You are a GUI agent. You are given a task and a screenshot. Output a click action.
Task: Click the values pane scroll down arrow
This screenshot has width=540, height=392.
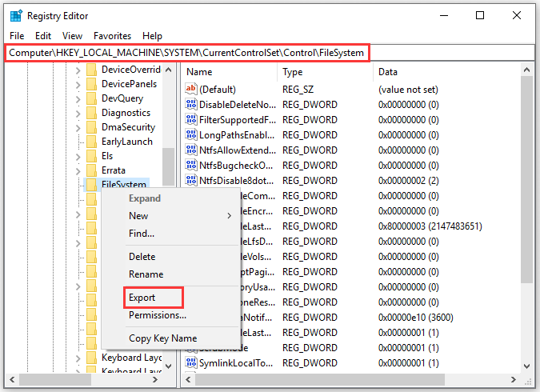click(526, 366)
